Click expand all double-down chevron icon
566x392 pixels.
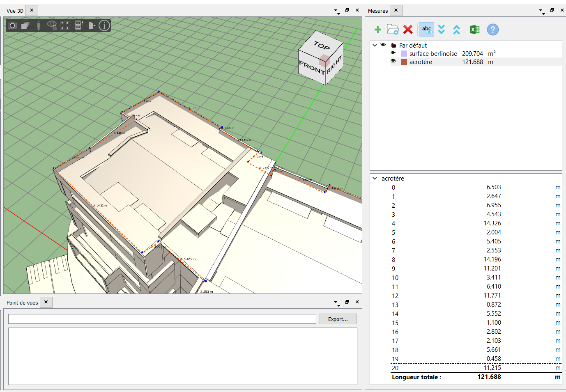click(x=442, y=30)
